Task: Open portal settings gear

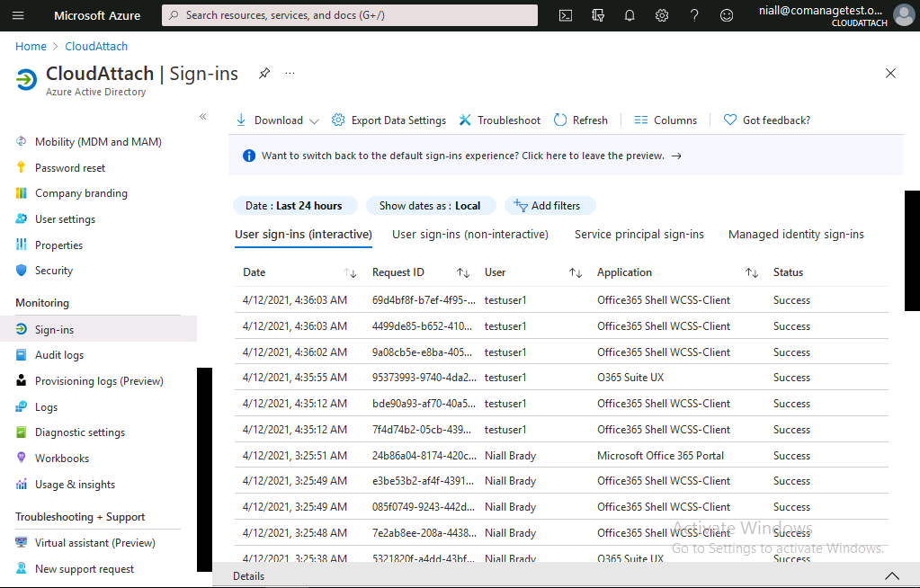Action: (x=662, y=15)
